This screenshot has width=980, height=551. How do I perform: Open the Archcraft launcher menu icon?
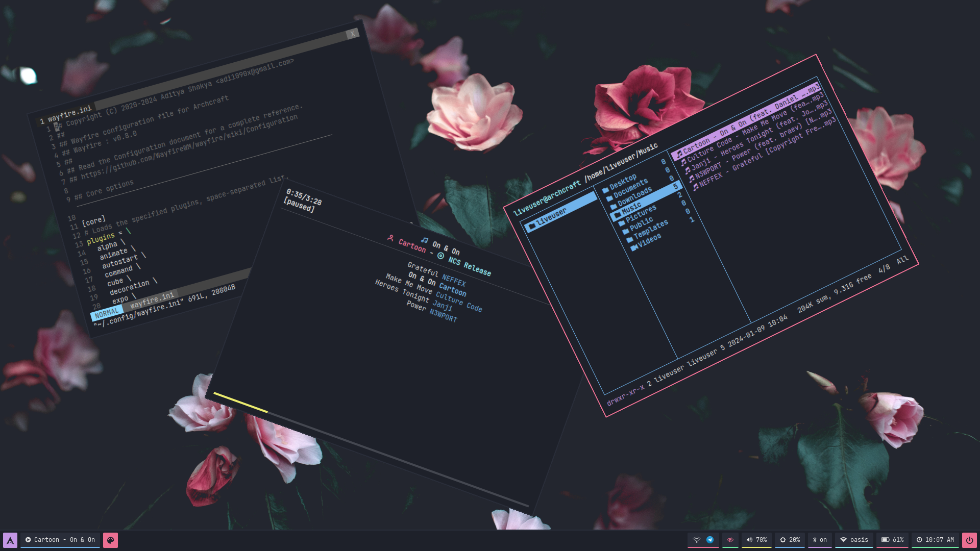click(x=10, y=540)
